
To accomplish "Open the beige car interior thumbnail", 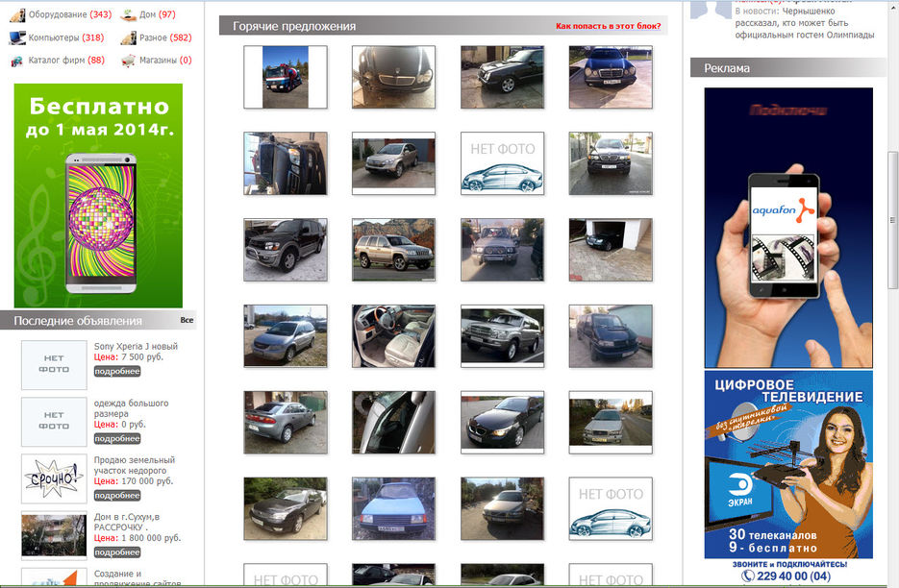I will [394, 336].
